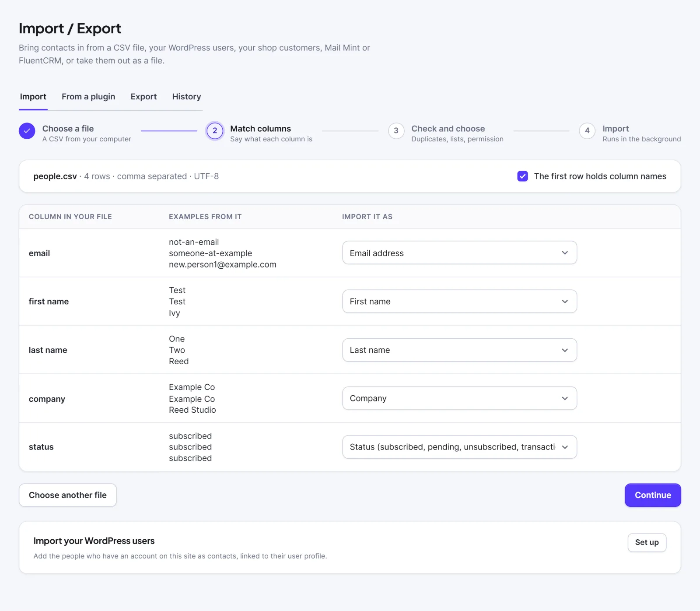Click the 'Import your WordPress users' heading
The width and height of the screenshot is (700, 611).
(x=94, y=541)
